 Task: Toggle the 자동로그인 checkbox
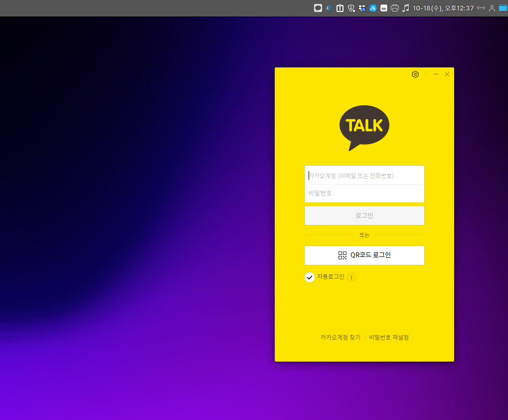point(310,277)
